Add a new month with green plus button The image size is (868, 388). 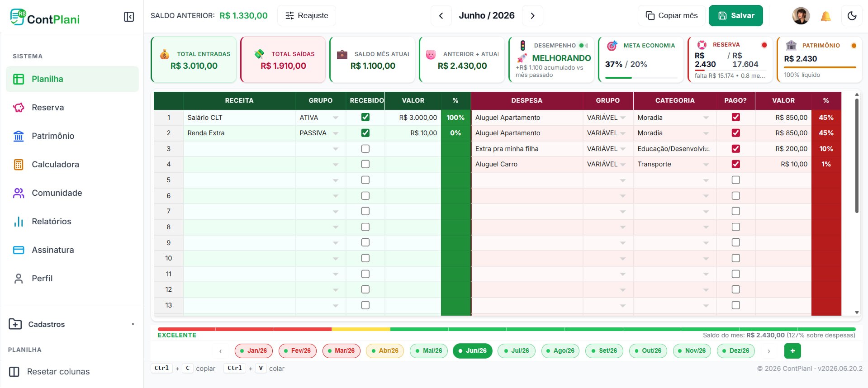click(792, 351)
